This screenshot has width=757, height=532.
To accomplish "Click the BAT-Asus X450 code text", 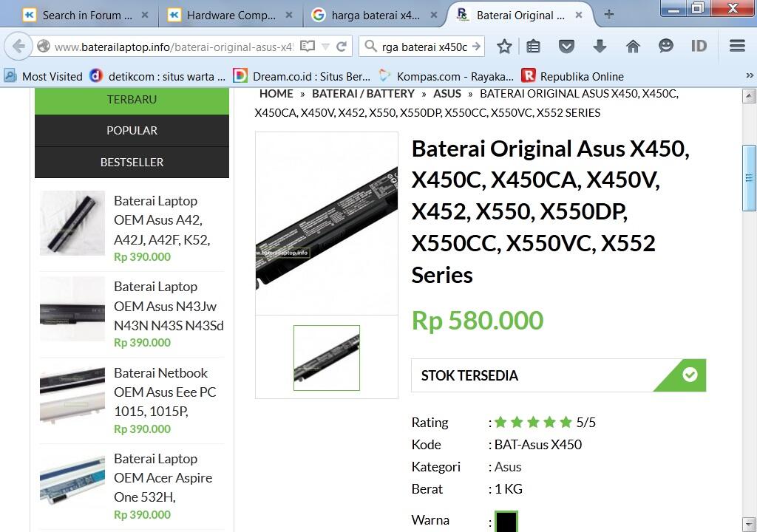I will [538, 445].
